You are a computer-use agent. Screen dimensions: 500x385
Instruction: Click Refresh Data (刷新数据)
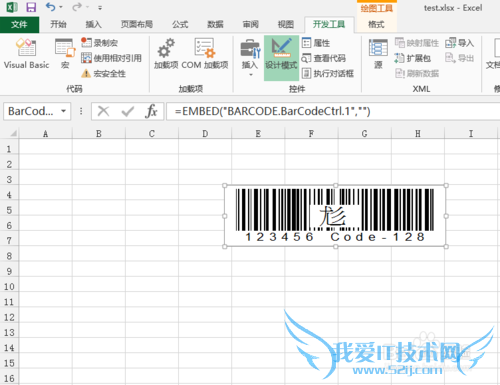coord(417,73)
